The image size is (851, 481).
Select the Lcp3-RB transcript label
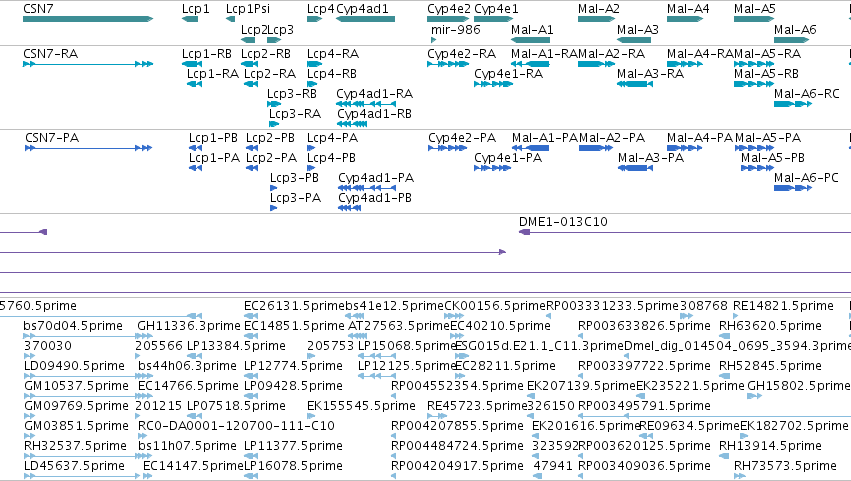pyautogui.click(x=292, y=94)
